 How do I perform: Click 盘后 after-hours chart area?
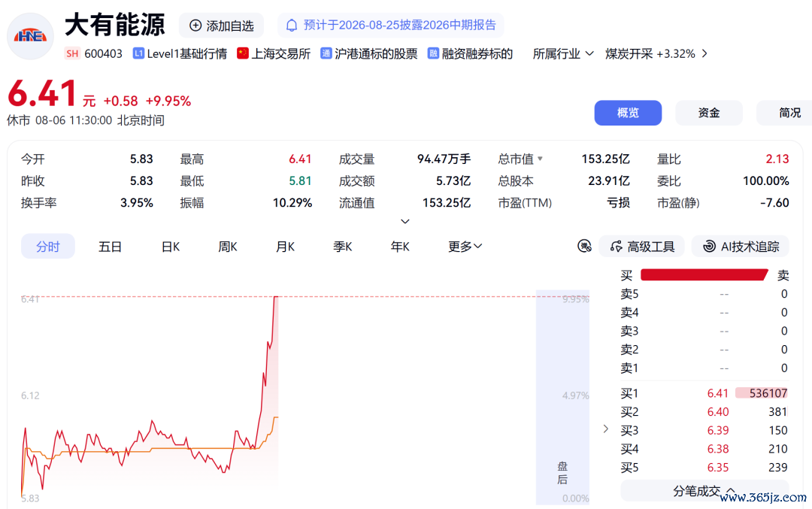pyautogui.click(x=562, y=398)
